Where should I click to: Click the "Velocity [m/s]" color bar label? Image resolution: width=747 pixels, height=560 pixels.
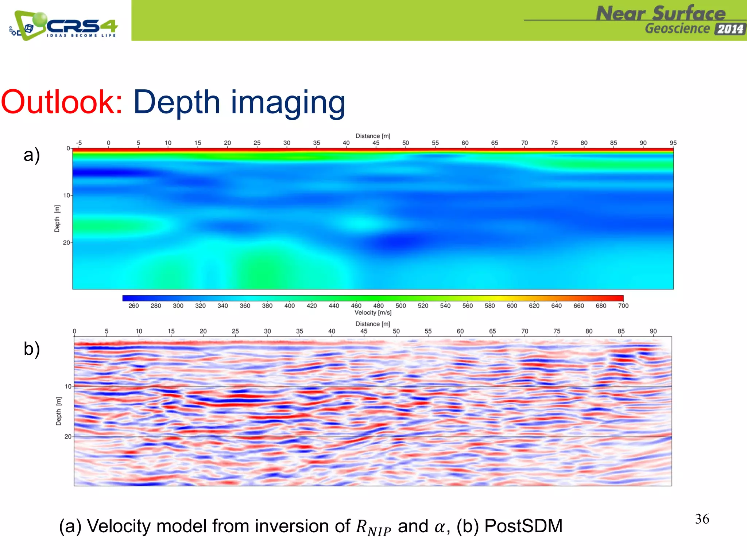(x=373, y=313)
